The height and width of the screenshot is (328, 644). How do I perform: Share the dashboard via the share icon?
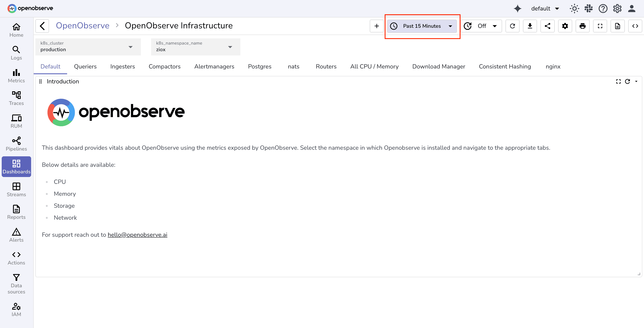547,26
